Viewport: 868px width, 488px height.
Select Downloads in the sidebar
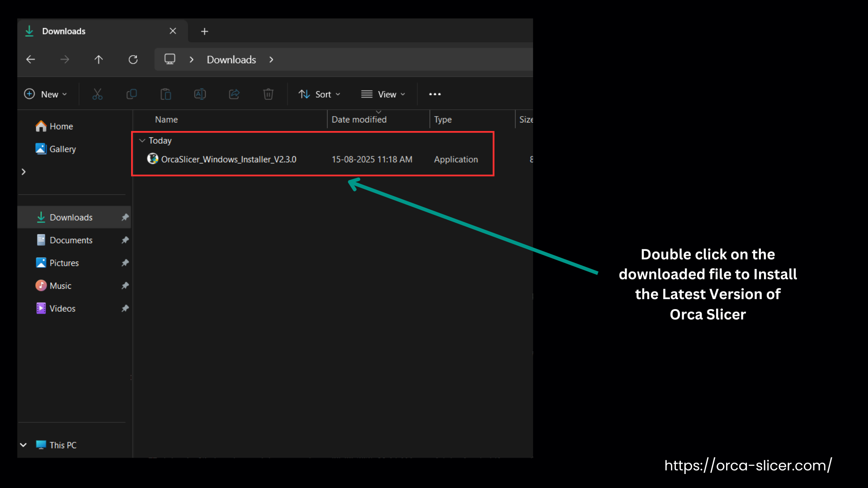(74, 217)
